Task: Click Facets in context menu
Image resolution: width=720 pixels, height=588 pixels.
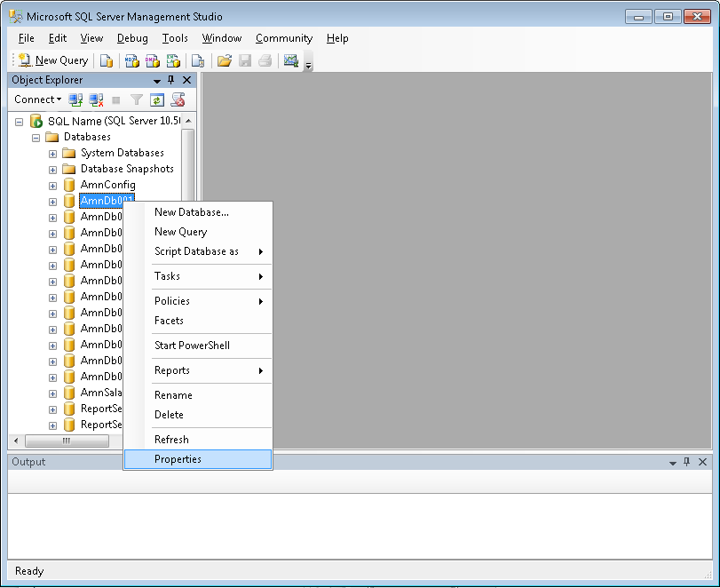Action: [198, 321]
